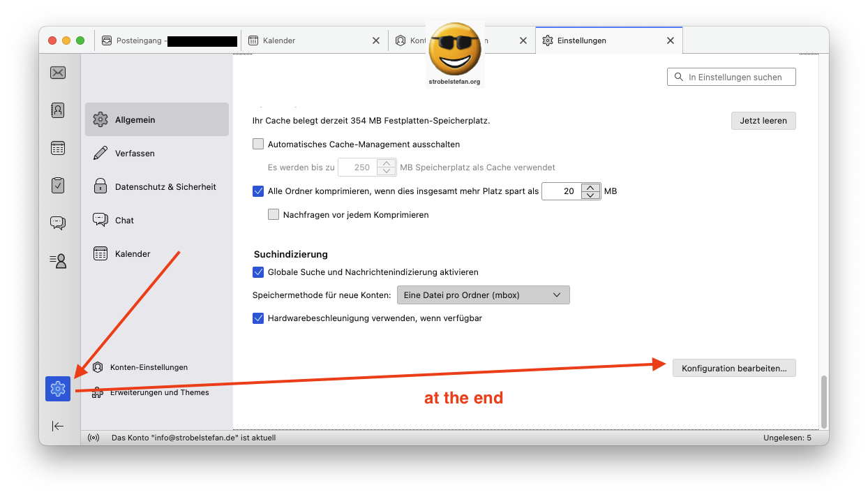Increase the 20 MB value with the stepper
Viewport: 868px width, 497px height.
[x=592, y=187]
